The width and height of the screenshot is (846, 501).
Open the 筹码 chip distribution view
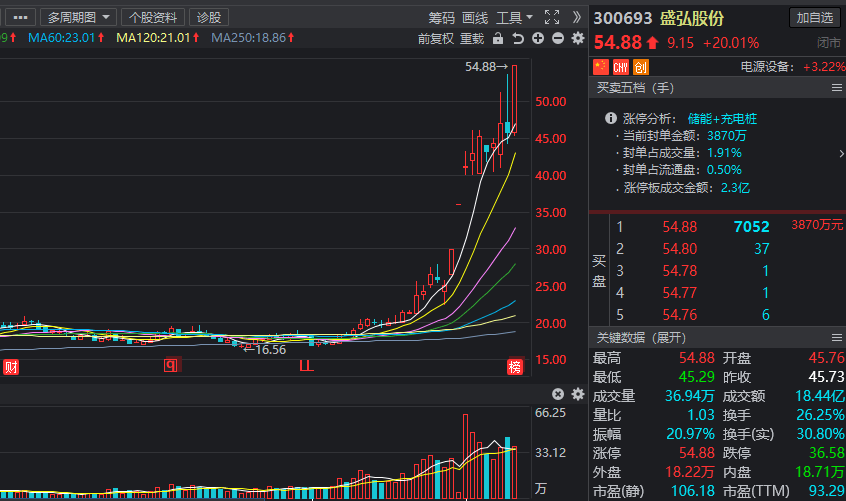click(x=441, y=18)
